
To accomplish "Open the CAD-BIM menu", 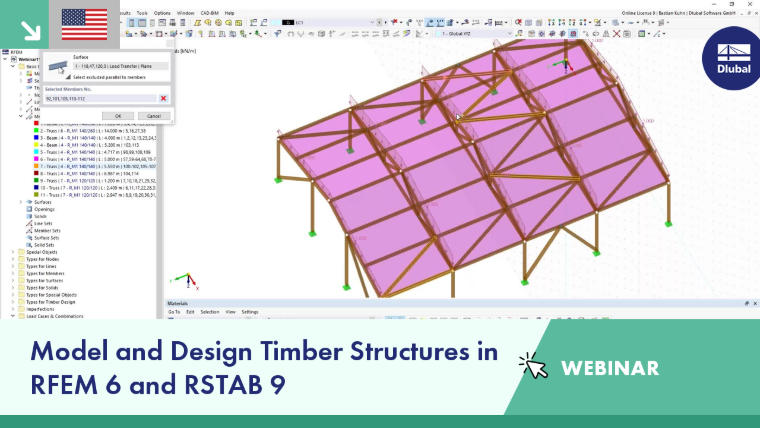I will (209, 13).
